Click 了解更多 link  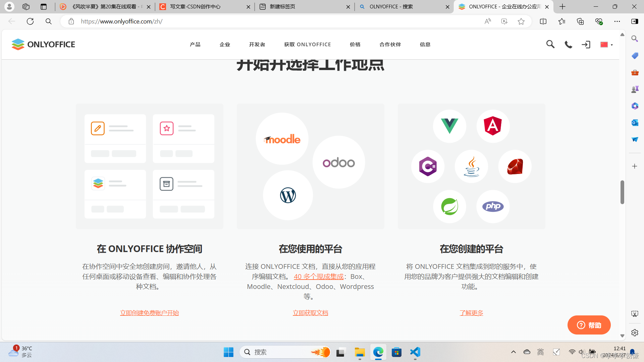[471, 313]
